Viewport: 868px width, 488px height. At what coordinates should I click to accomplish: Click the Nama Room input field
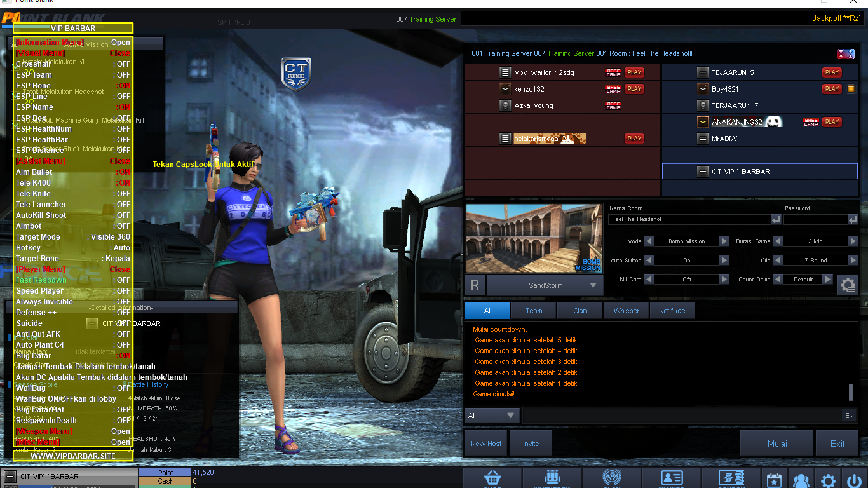pos(689,219)
